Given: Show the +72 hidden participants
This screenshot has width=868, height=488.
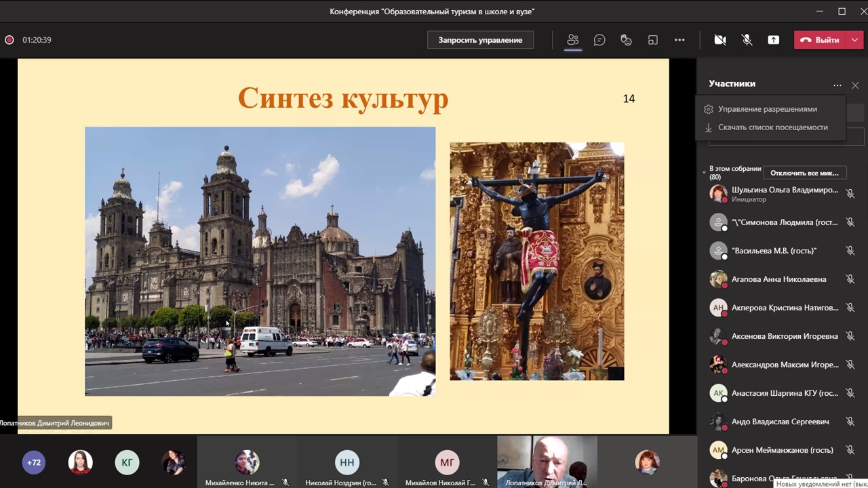Looking at the screenshot, I should coord(33,463).
